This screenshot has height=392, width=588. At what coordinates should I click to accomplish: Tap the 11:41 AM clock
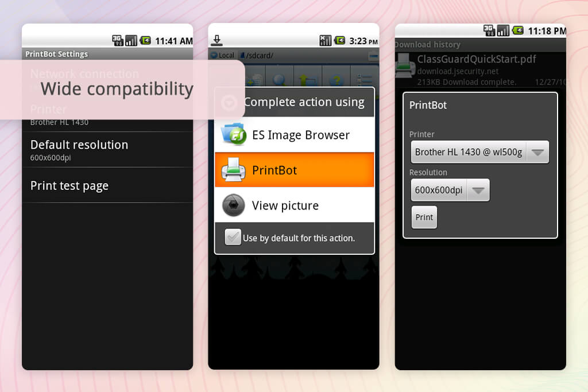pos(173,41)
